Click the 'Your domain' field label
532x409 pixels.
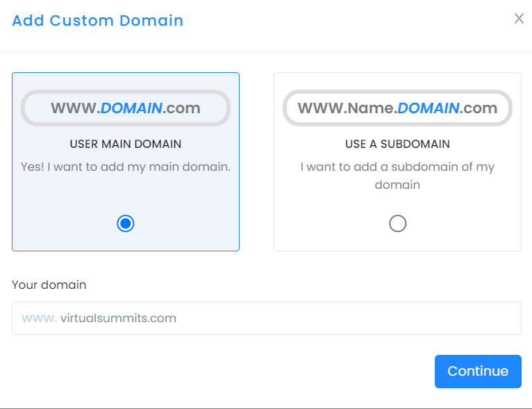[49, 285]
